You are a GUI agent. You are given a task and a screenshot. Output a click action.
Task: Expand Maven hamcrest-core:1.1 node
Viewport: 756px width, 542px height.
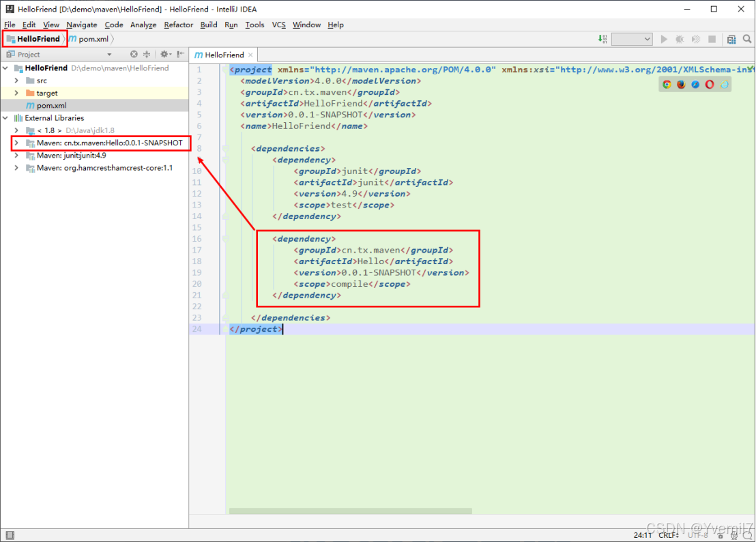[x=16, y=168]
